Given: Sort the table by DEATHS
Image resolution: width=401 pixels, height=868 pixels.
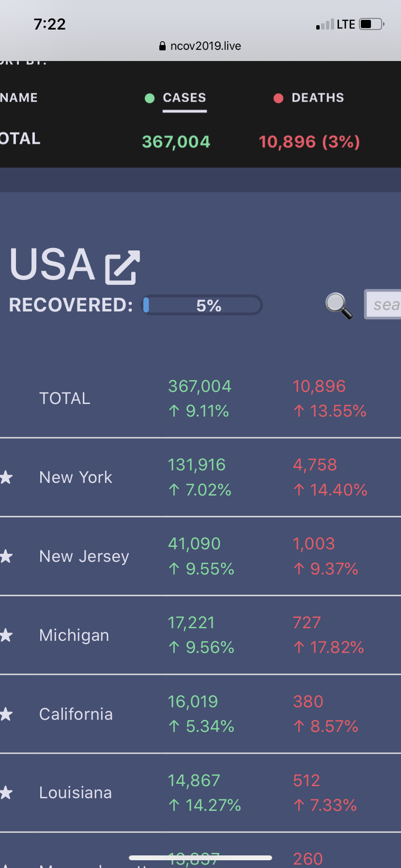Looking at the screenshot, I should (318, 98).
